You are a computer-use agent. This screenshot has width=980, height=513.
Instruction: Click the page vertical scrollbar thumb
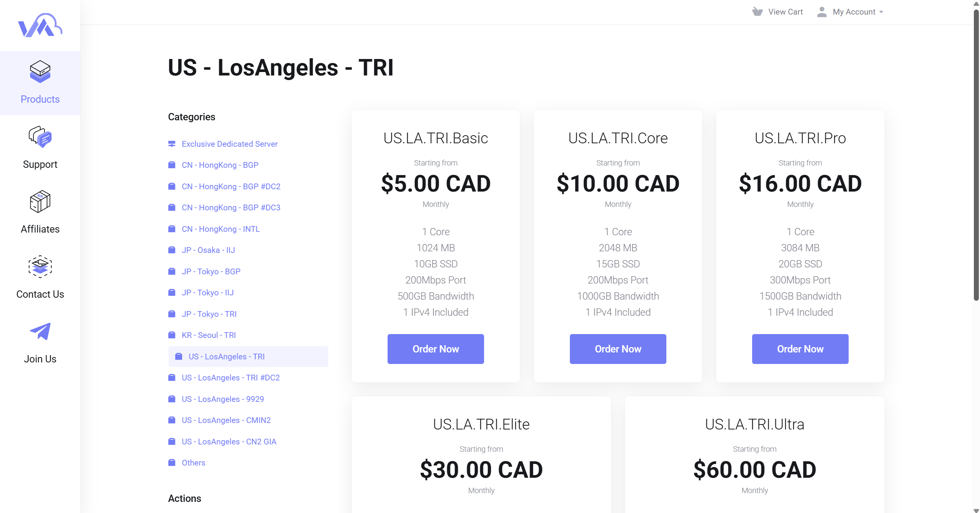point(976,153)
